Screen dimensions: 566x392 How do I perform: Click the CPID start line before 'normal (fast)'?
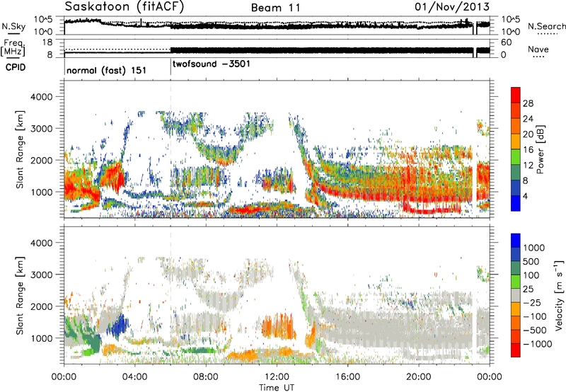64,67
